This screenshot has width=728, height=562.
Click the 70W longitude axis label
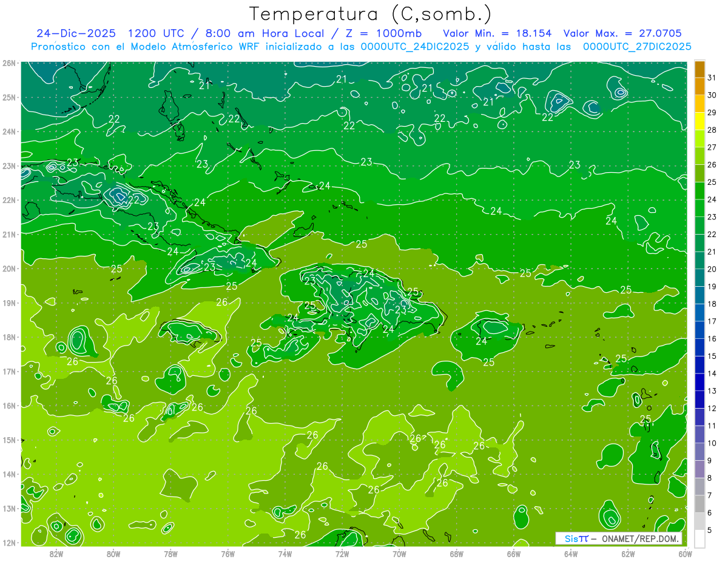pos(399,554)
